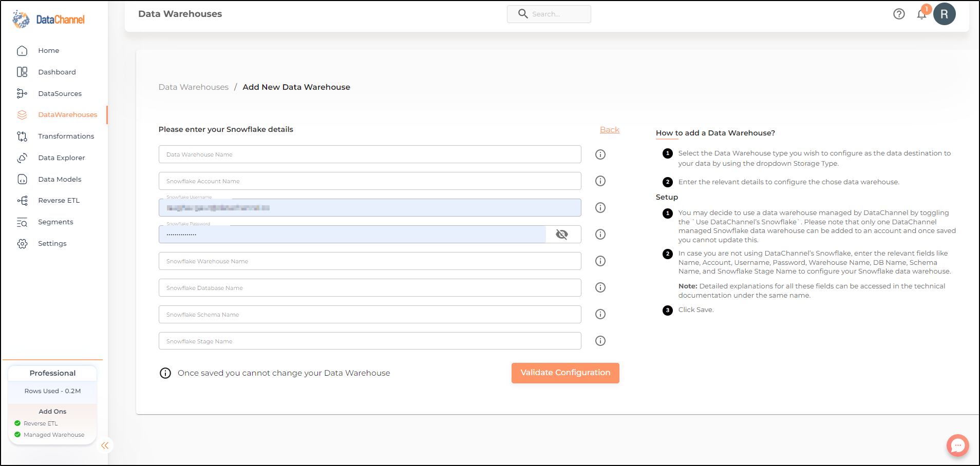Click the 'Click Save.' step text
980x466 pixels.
[x=696, y=310]
